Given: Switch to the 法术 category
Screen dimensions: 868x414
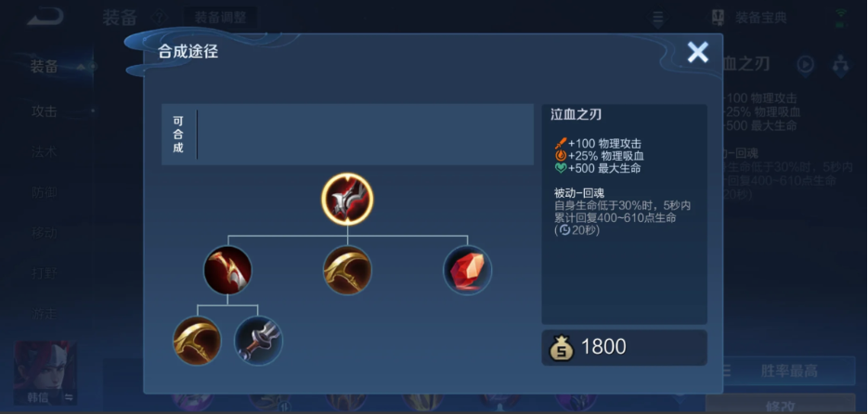Looking at the screenshot, I should (45, 151).
